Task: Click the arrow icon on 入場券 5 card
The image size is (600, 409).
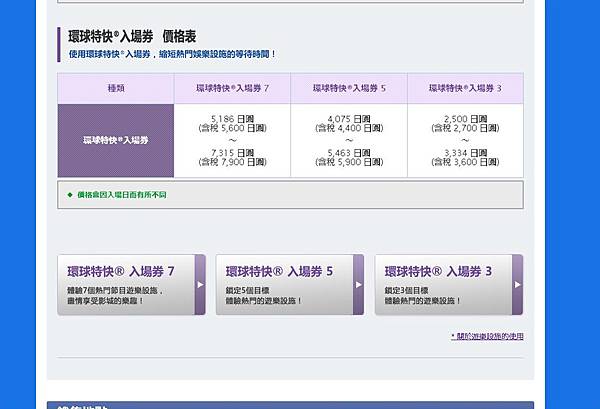Action: click(359, 285)
